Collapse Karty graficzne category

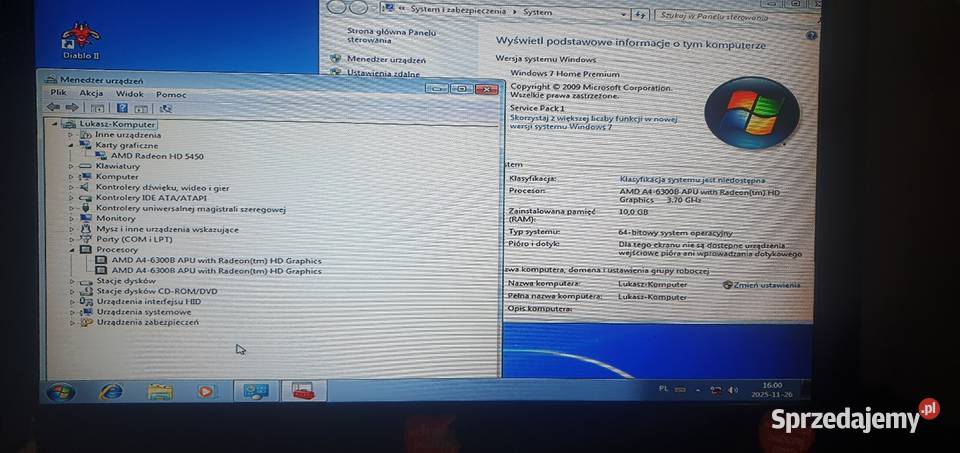71,145
